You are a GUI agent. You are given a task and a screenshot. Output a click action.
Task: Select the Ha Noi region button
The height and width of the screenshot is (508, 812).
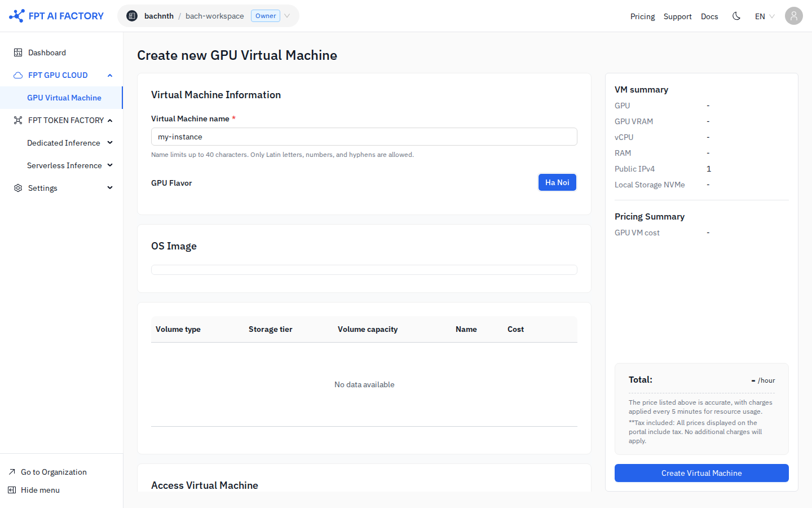click(x=557, y=182)
